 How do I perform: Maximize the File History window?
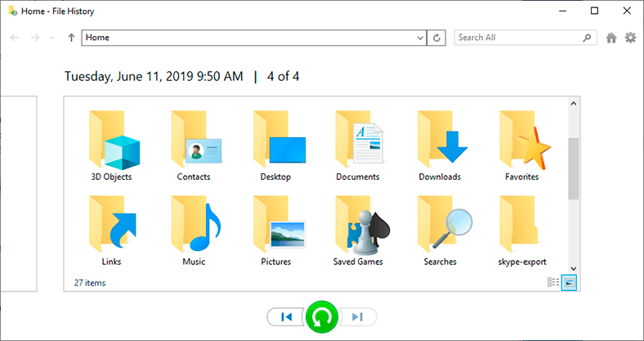tap(594, 11)
